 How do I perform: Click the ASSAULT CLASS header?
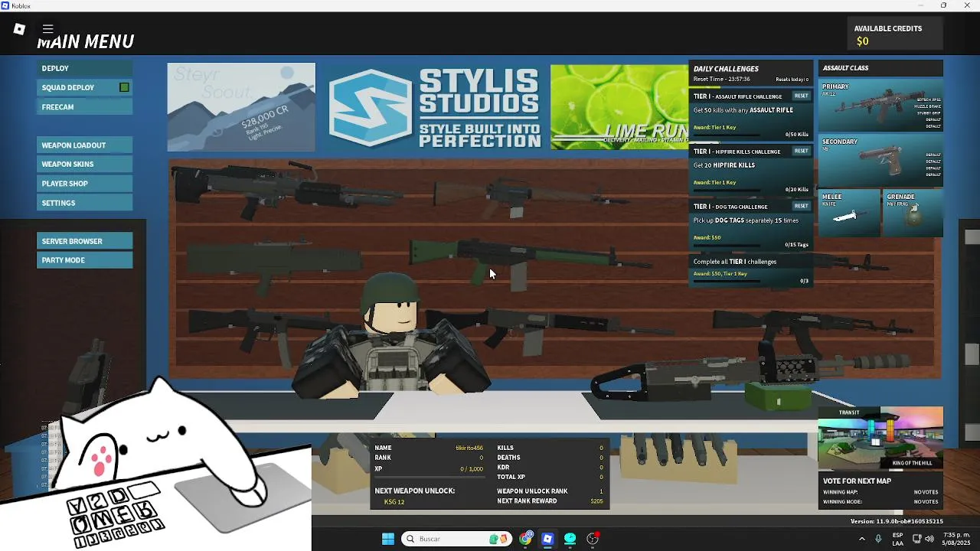tap(880, 68)
